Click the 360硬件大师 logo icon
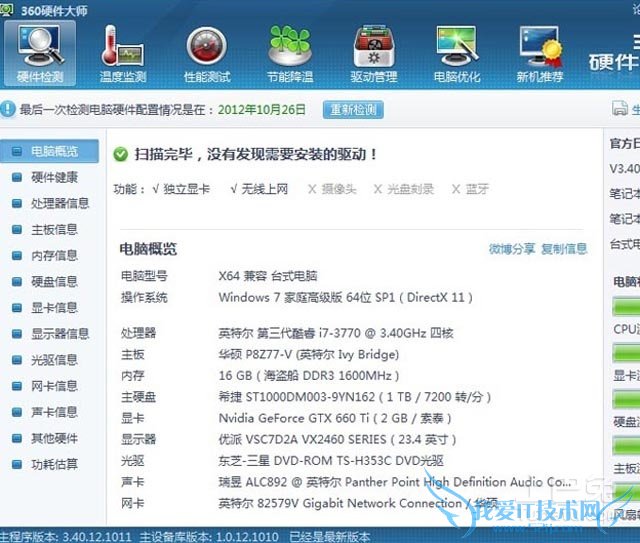 (7, 10)
